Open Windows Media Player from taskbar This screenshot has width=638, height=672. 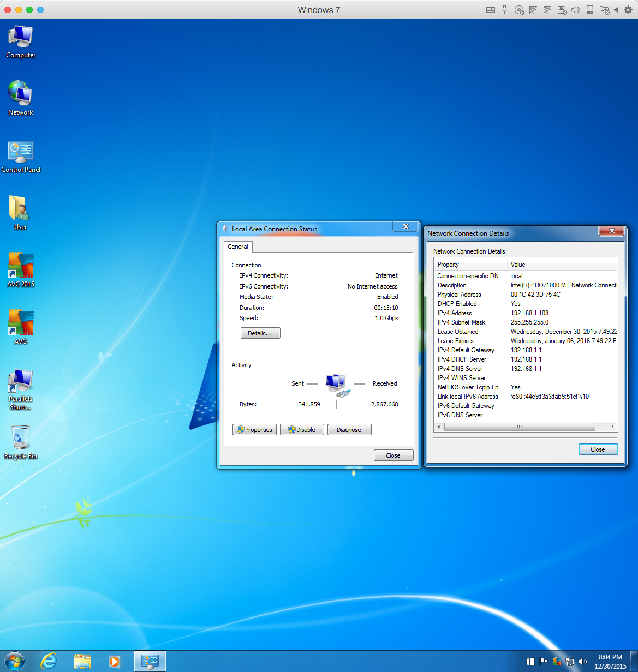point(115,661)
